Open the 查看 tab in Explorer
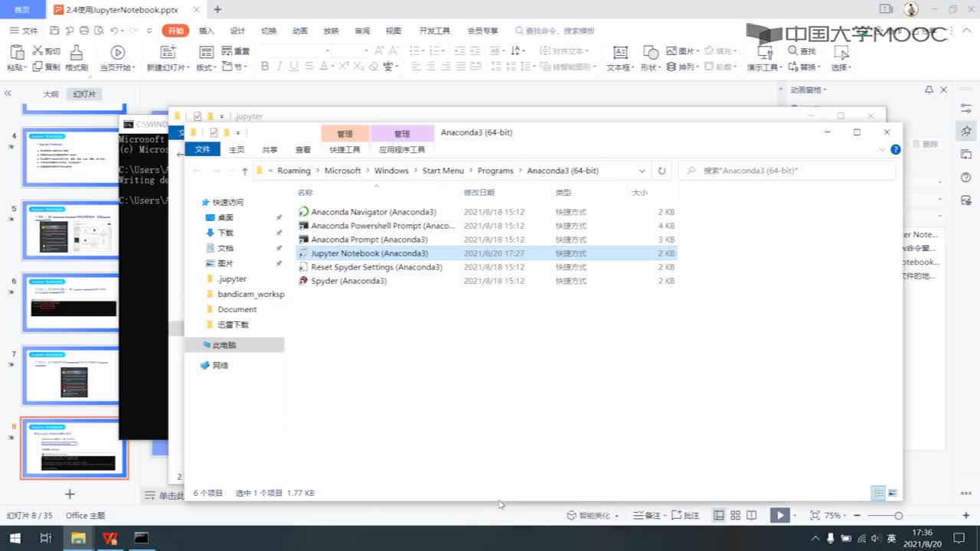 pos(303,150)
